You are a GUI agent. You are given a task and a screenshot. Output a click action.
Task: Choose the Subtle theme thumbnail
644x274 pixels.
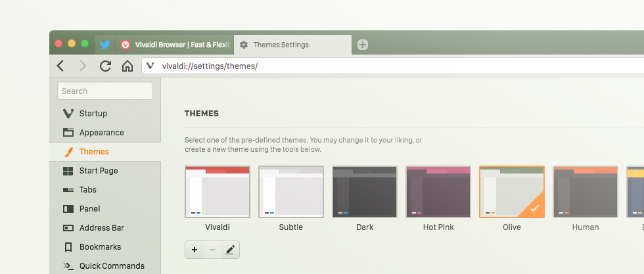tap(290, 192)
